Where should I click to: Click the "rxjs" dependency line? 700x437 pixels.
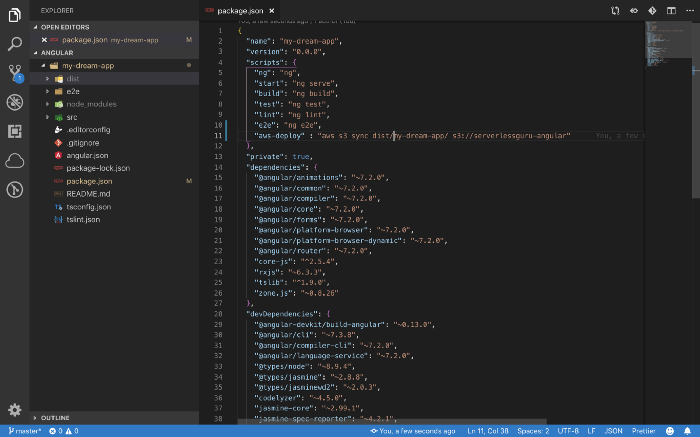pos(290,272)
